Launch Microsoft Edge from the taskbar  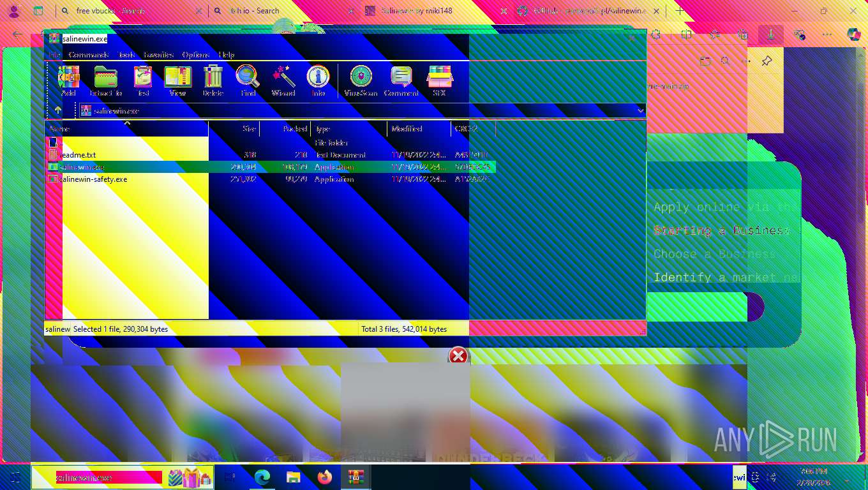(262, 477)
